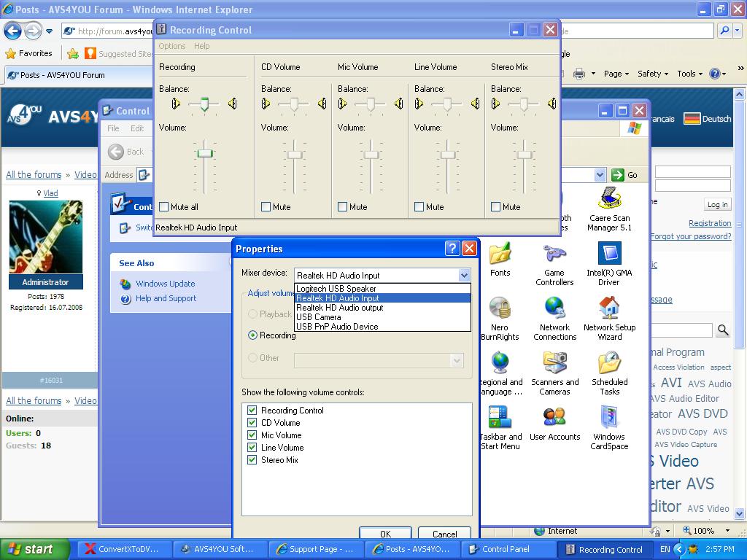The image size is (747, 560).
Task: Open Scanners and Cameras icon
Action: pyautogui.click(x=554, y=362)
